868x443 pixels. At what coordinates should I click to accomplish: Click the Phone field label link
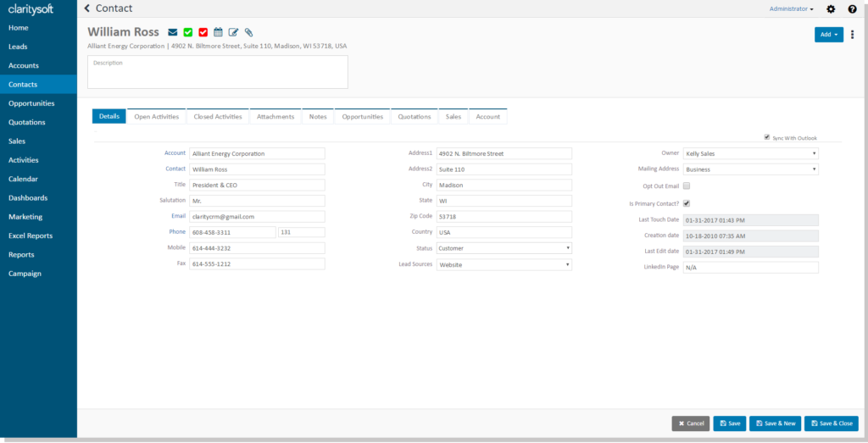178,232
